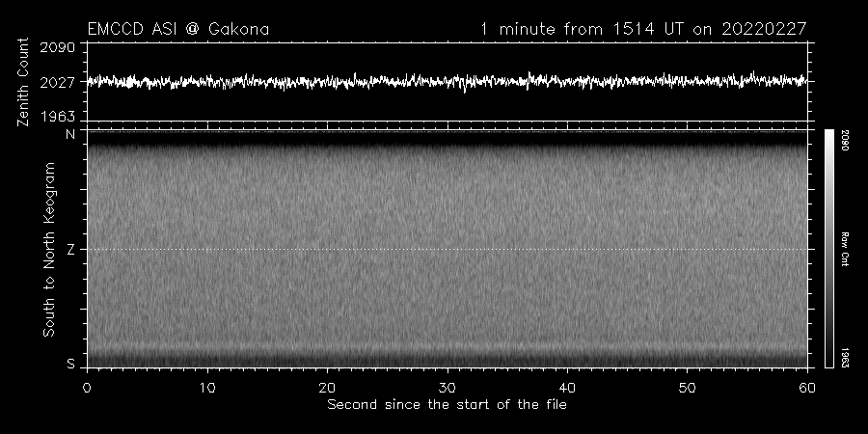Click the 20 second tick label
This screenshot has height=434, width=868.
[327, 388]
